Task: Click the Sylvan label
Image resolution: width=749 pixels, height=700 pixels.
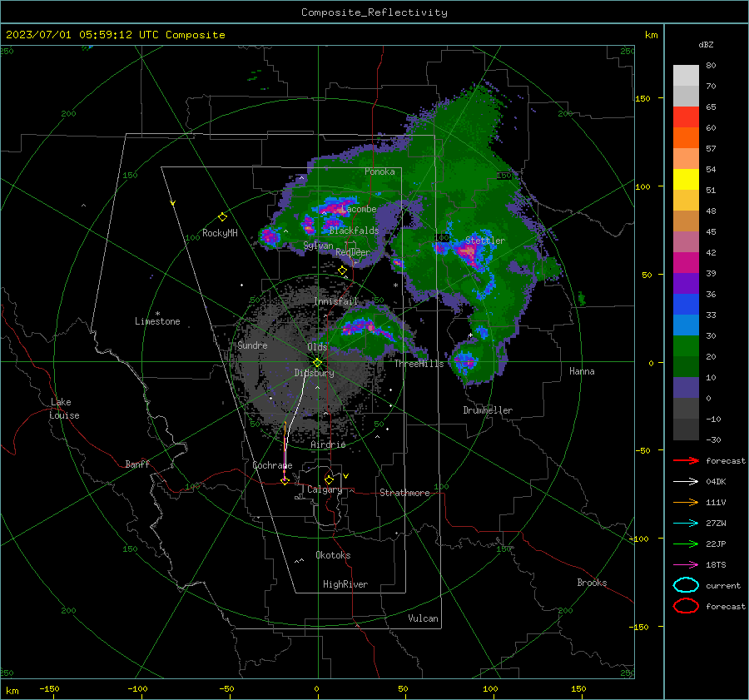Action: tap(318, 246)
